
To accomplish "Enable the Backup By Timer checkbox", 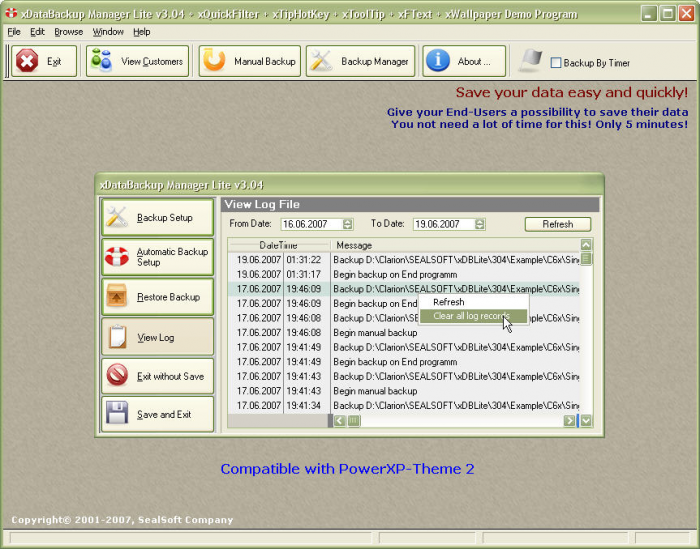I will (x=556, y=63).
